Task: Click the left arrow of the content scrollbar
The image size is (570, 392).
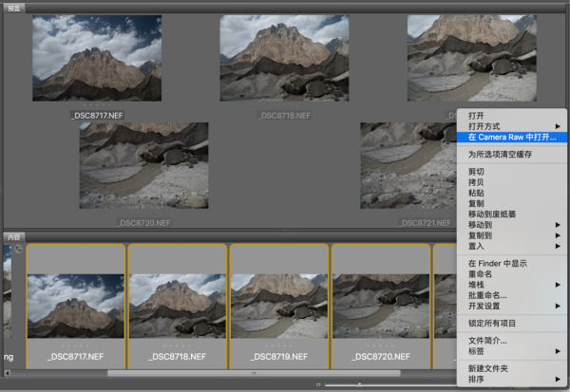Action: 8,373
